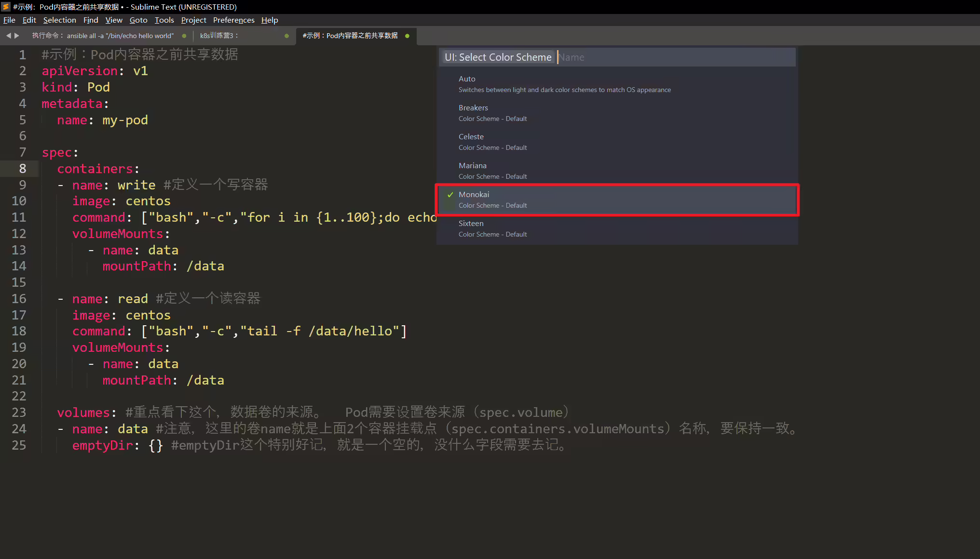Click the checkmark next to Monokai
Image resolution: width=980 pixels, height=559 pixels.
(450, 195)
